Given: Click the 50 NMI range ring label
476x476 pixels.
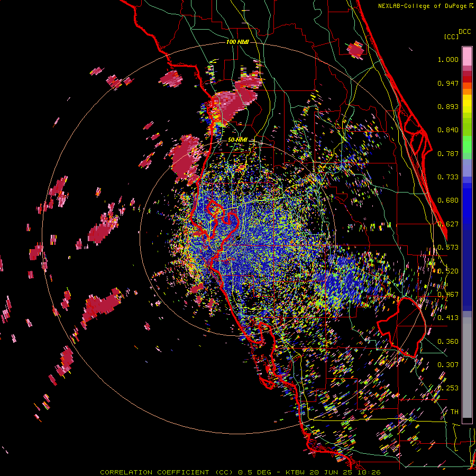Looking at the screenshot, I should 237,140.
